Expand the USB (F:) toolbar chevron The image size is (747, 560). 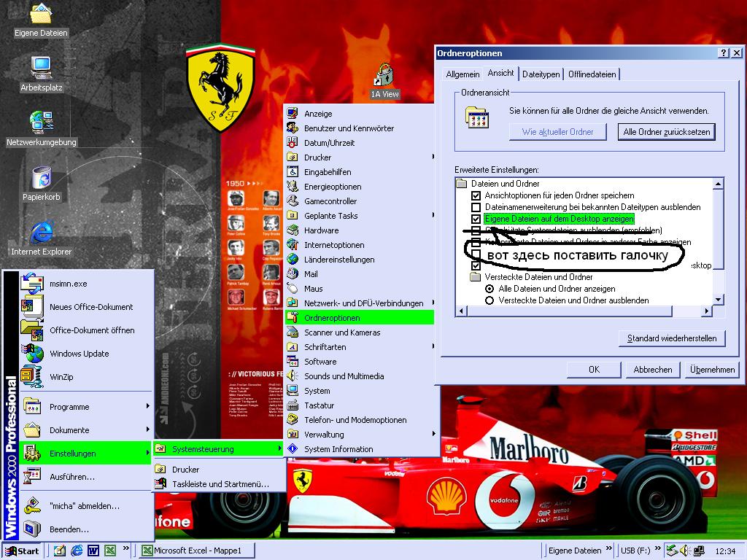tap(658, 548)
